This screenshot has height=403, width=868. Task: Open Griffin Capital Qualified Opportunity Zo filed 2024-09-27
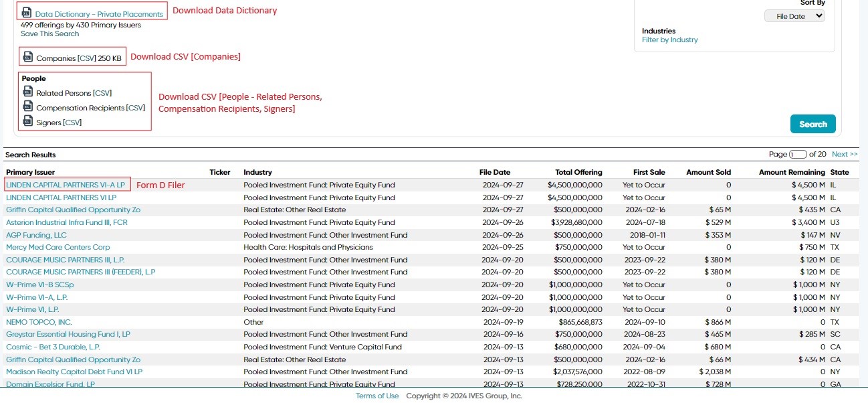click(x=73, y=210)
